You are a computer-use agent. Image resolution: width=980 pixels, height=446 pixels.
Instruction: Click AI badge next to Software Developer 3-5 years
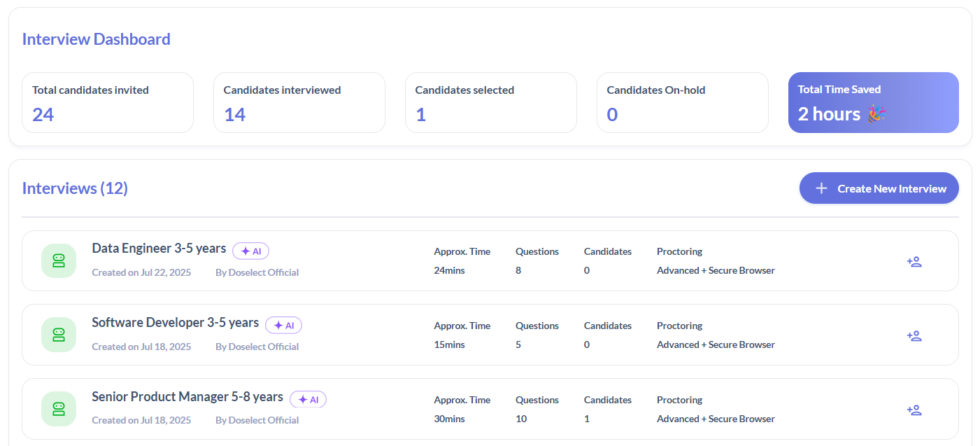tap(283, 325)
